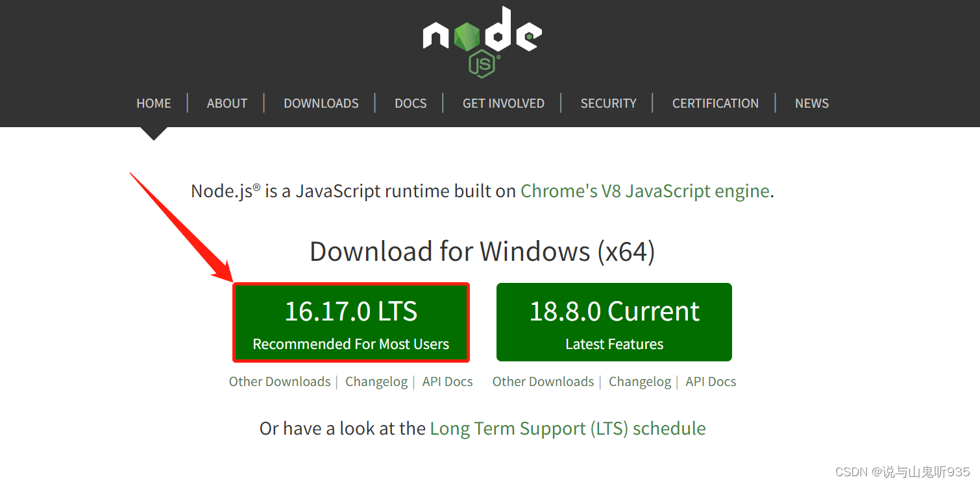Open the DOCS page

pos(410,103)
